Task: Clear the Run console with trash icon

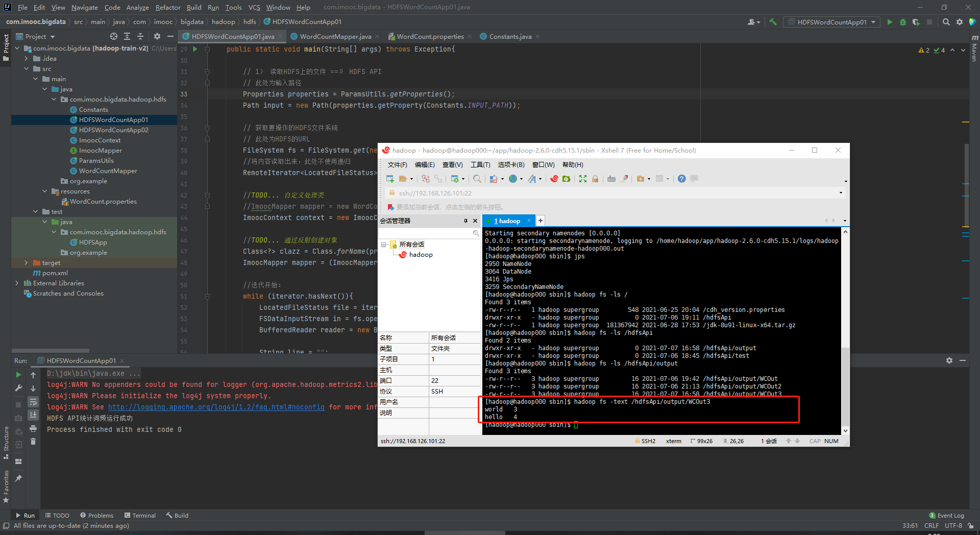Action: point(33,442)
